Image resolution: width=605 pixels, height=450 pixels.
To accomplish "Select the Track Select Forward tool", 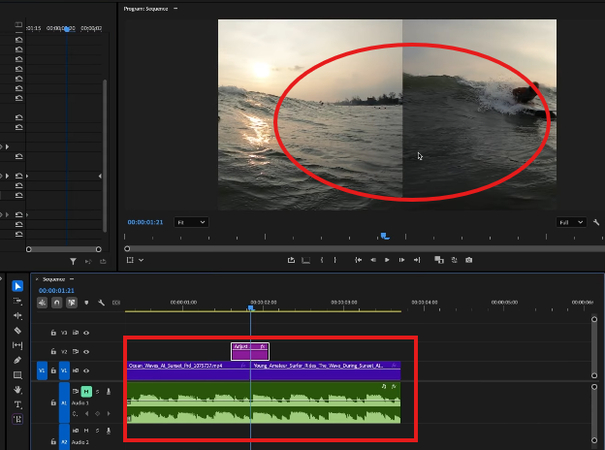I will pos(17,301).
